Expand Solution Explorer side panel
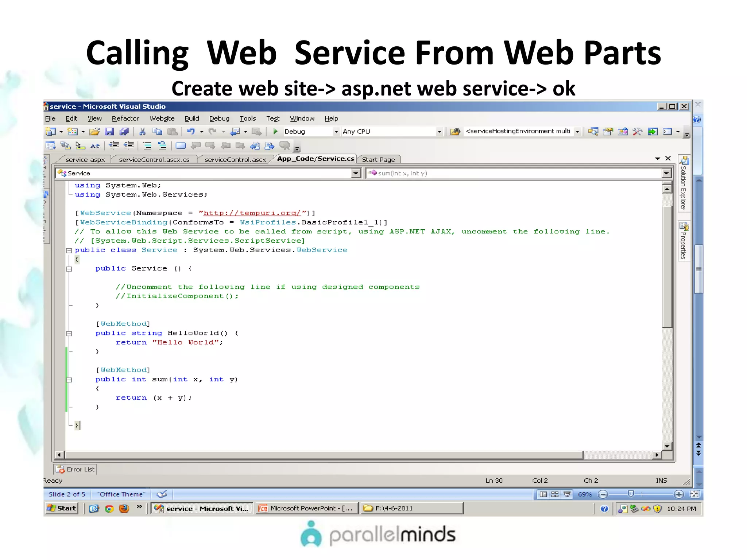This screenshot has width=747, height=560. coord(684,183)
